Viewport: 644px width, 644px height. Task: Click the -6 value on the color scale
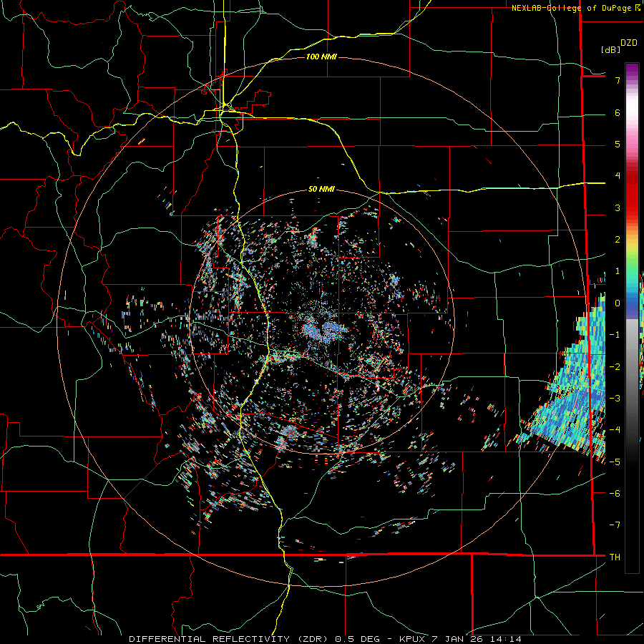615,493
